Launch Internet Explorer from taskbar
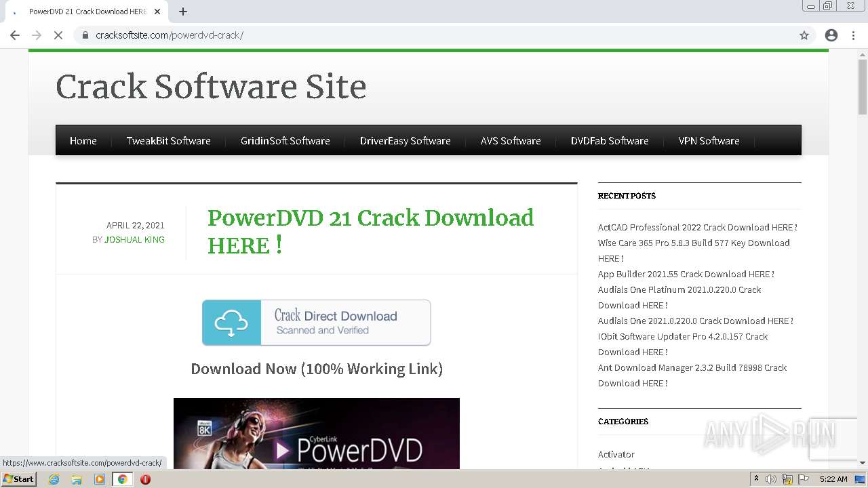 (54, 479)
